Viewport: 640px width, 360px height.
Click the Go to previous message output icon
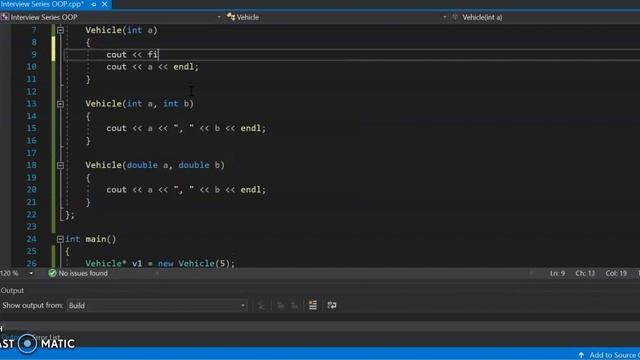pyautogui.click(x=280, y=305)
